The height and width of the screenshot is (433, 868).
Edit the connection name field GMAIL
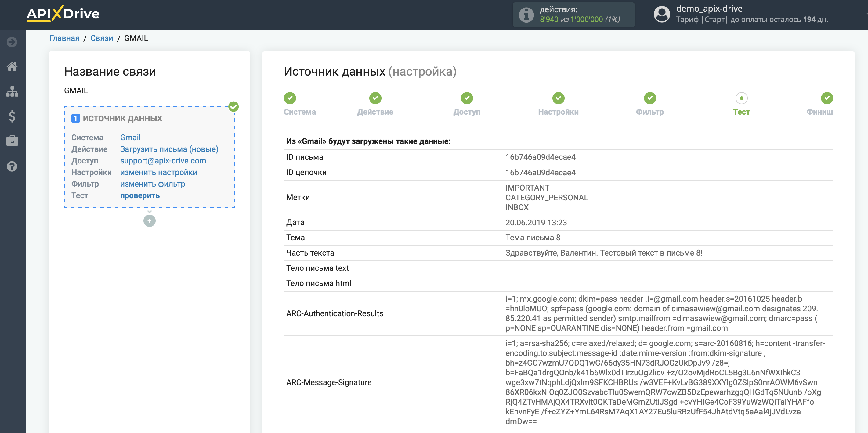(149, 91)
